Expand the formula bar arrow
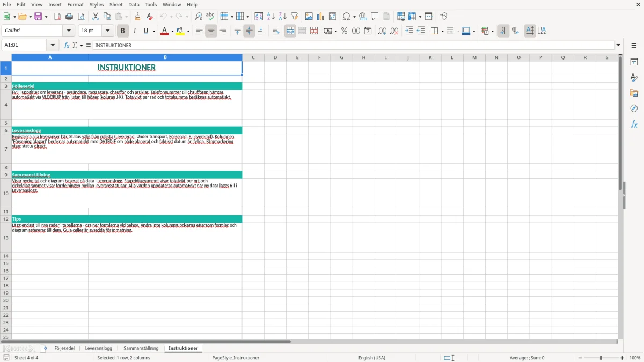The image size is (644, 362). [618, 46]
